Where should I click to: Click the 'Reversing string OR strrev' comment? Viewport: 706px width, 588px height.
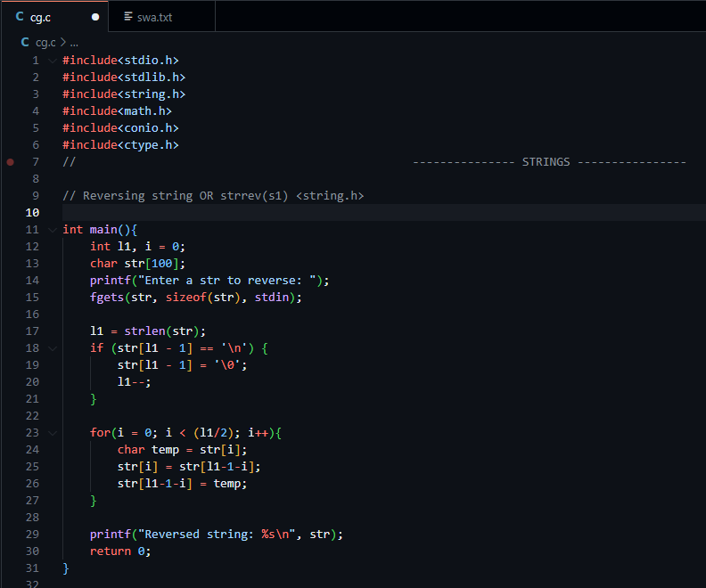click(213, 196)
